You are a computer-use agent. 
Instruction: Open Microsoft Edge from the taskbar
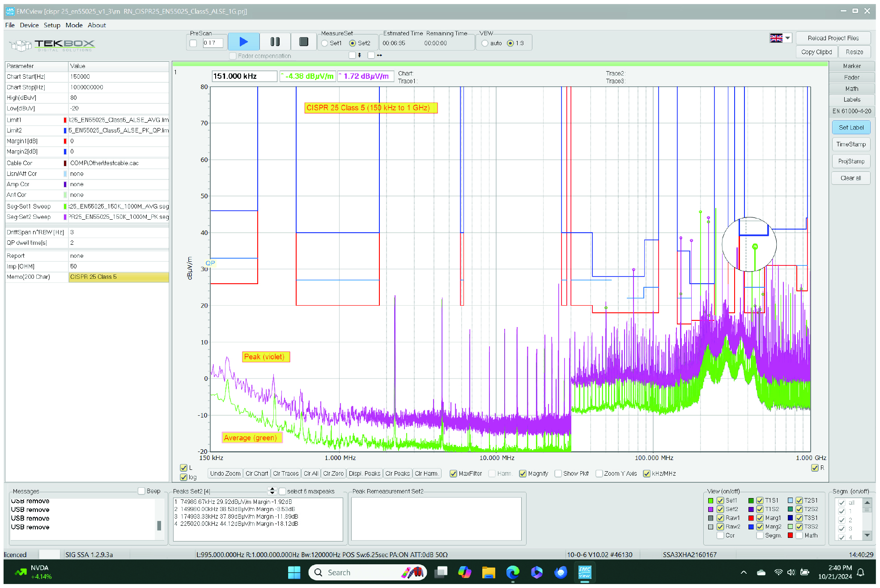(x=513, y=572)
